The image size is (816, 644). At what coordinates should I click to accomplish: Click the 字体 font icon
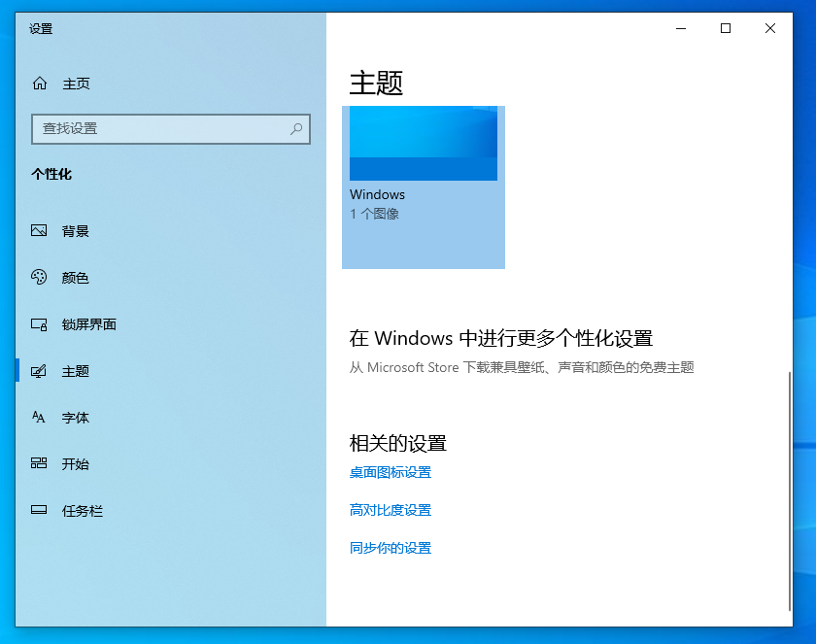[x=39, y=418]
